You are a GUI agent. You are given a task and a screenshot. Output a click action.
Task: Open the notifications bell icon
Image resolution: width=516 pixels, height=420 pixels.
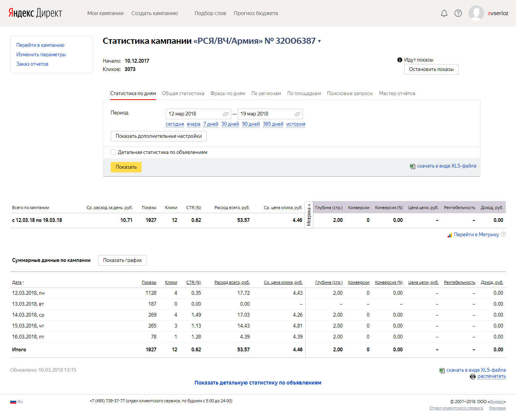coord(444,13)
